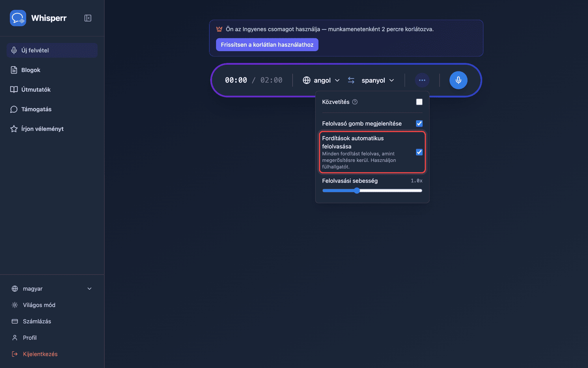
Task: Open Útmutatók in the sidebar
Action: coord(52,89)
